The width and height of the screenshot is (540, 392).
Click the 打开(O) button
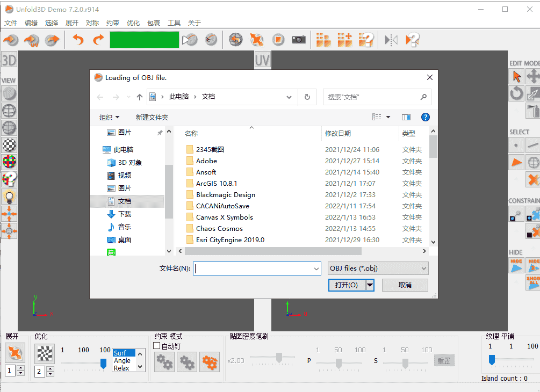tap(348, 285)
